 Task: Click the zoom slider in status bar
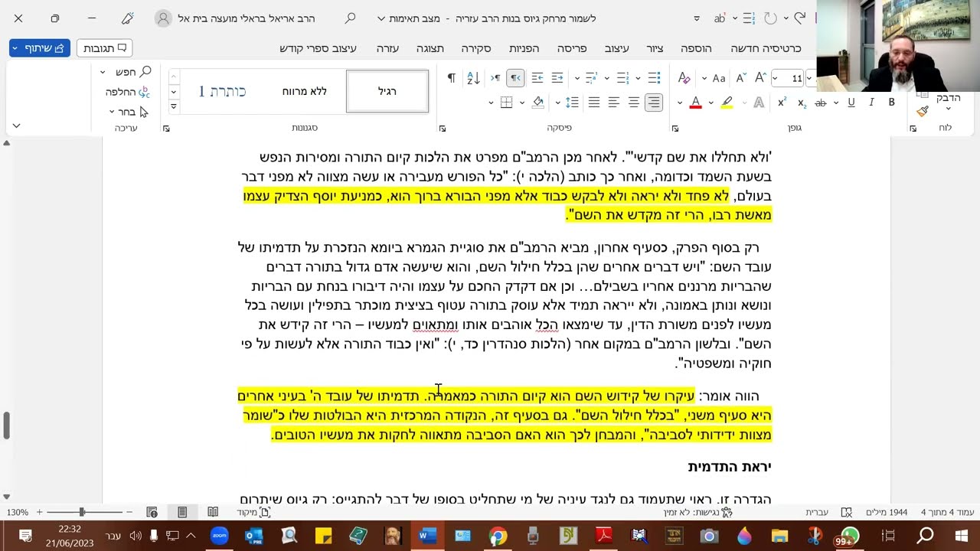pyautogui.click(x=82, y=512)
